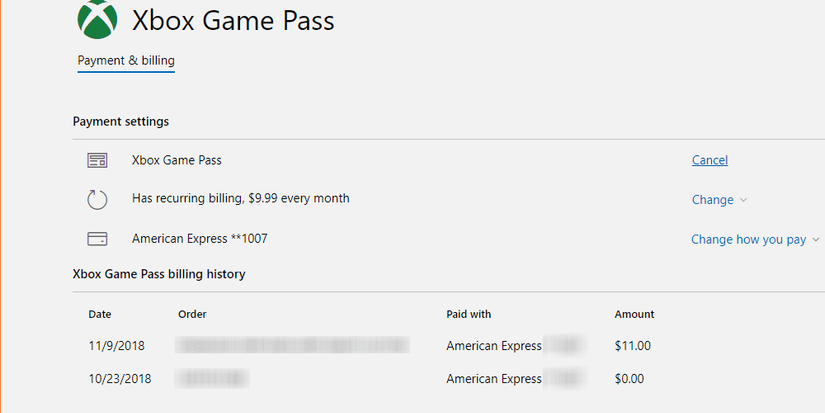The width and height of the screenshot is (825, 413).
Task: Click the blurred order number for 11/9/2018
Action: 292,346
